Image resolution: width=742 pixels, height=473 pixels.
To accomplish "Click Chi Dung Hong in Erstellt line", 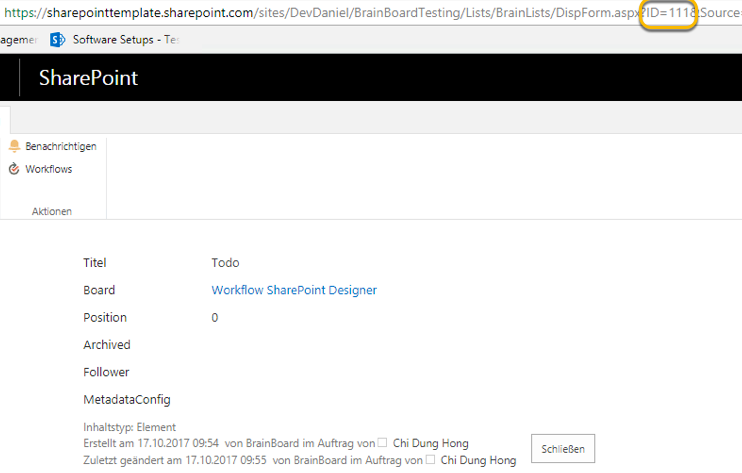I will coord(431,443).
